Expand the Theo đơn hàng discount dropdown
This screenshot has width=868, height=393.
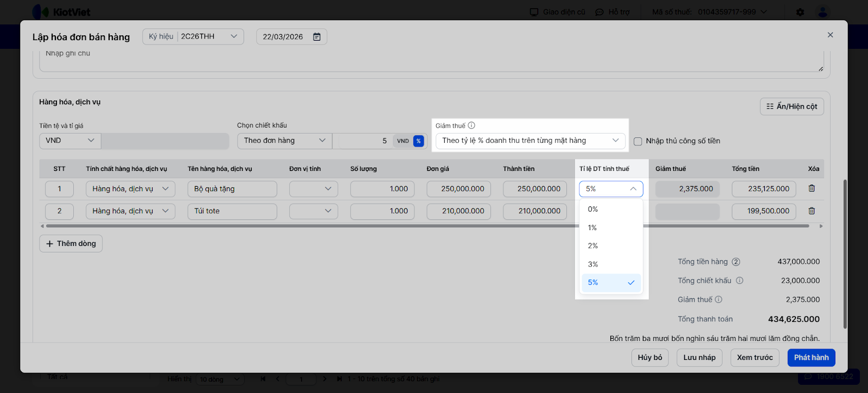[284, 141]
